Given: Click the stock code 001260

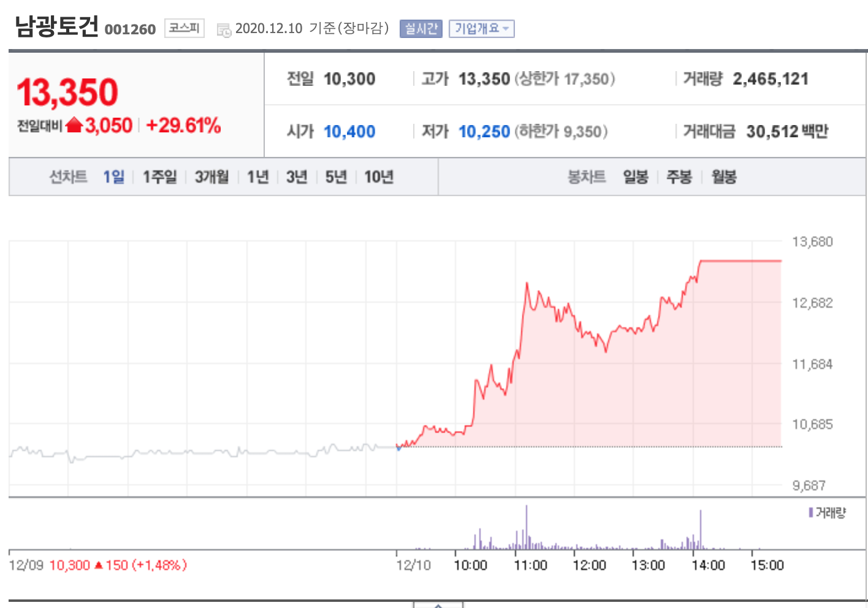Looking at the screenshot, I should point(130,29).
